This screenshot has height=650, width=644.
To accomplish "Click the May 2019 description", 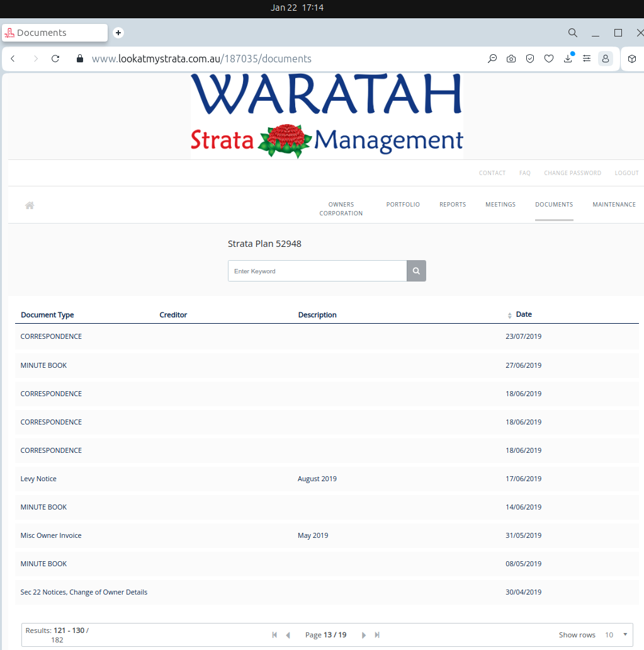I will click(x=313, y=535).
